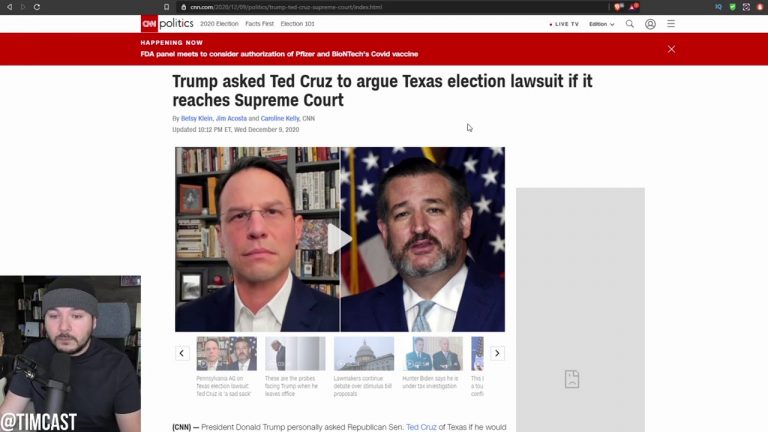Show next videos with right carousel arrow
This screenshot has width=768, height=432.
(497, 353)
